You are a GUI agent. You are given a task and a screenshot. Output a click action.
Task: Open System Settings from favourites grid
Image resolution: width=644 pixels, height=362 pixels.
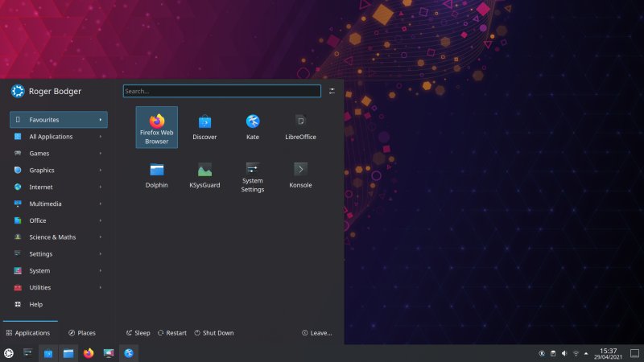click(x=253, y=175)
